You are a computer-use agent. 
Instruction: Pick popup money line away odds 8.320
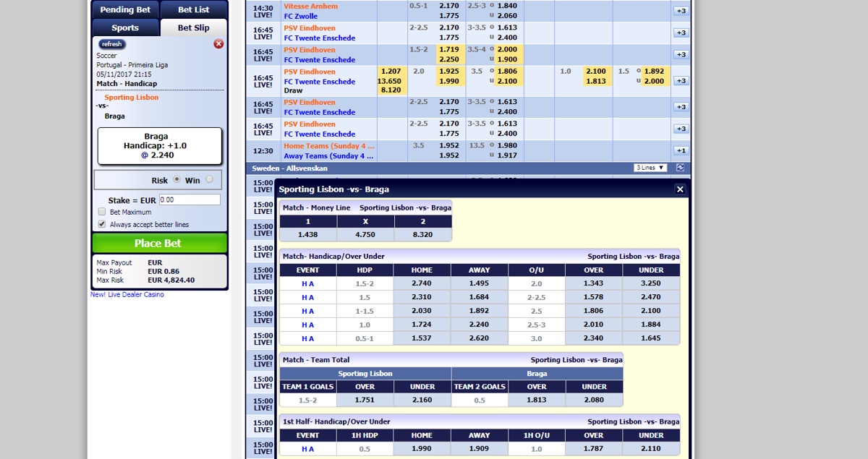pyautogui.click(x=423, y=235)
